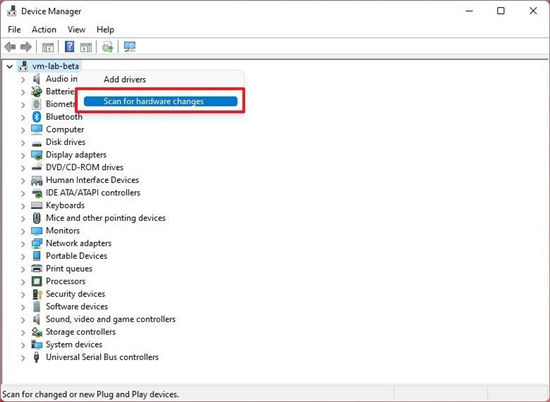This screenshot has width=550, height=402.
Task: Expand the Display adapters category
Action: click(23, 155)
